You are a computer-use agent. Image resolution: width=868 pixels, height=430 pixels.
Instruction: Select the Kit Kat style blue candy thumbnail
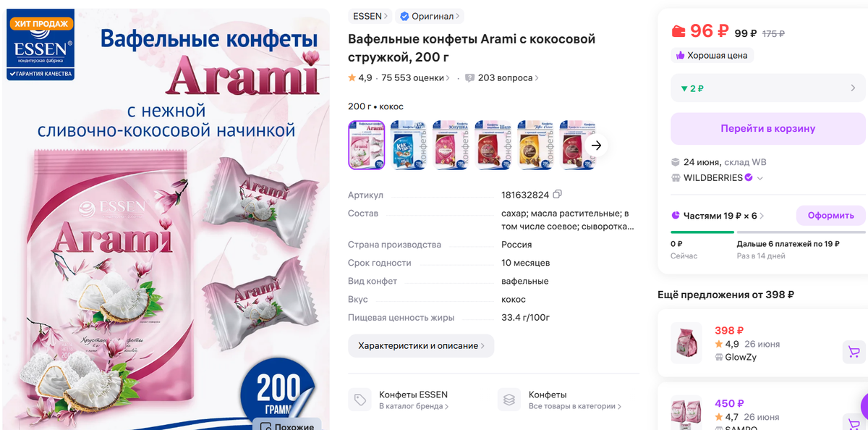409,146
